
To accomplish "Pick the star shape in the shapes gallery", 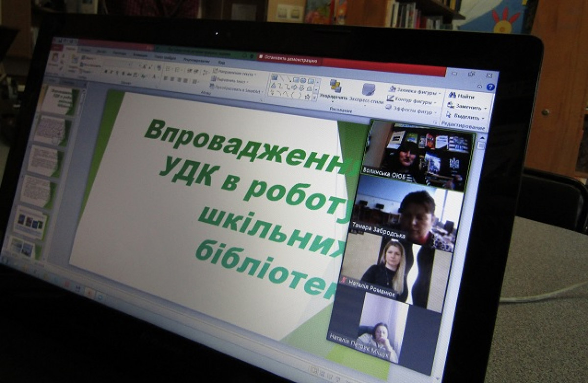I will coord(307,96).
